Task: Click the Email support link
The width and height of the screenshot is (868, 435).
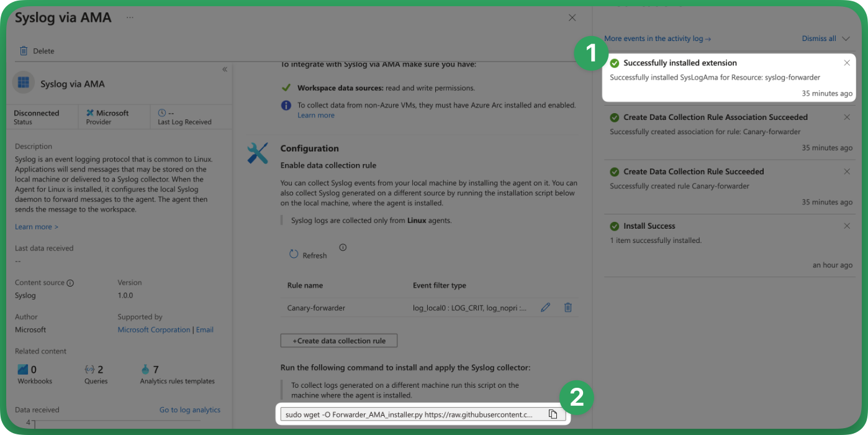Action: pos(205,330)
